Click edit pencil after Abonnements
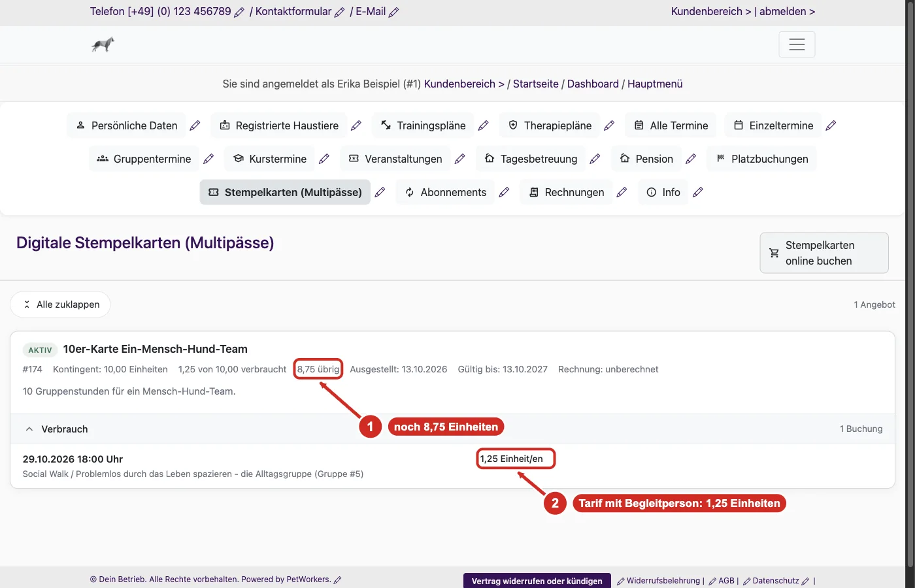This screenshot has height=588, width=915. [x=504, y=192]
